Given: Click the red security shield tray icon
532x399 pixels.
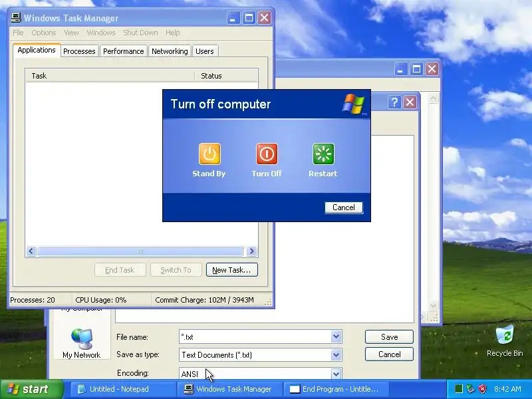Looking at the screenshot, I should coord(483,389).
